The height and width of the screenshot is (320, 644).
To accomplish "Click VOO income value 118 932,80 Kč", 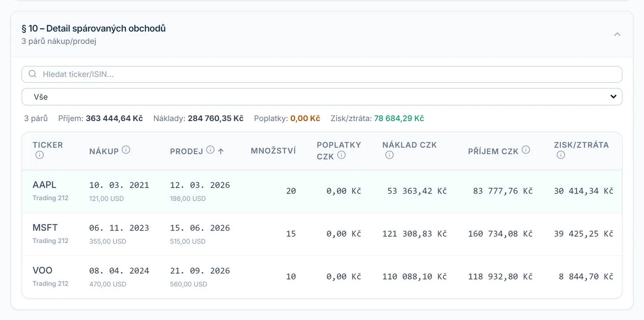I will click(x=500, y=277).
